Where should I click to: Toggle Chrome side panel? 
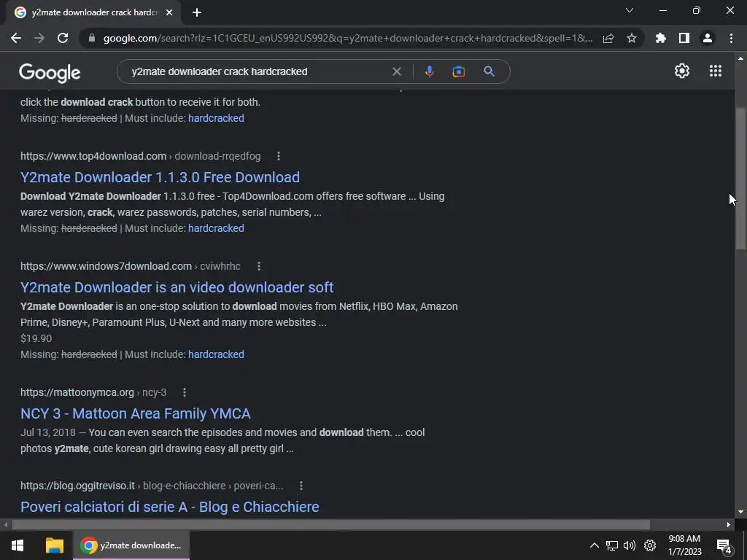684,38
